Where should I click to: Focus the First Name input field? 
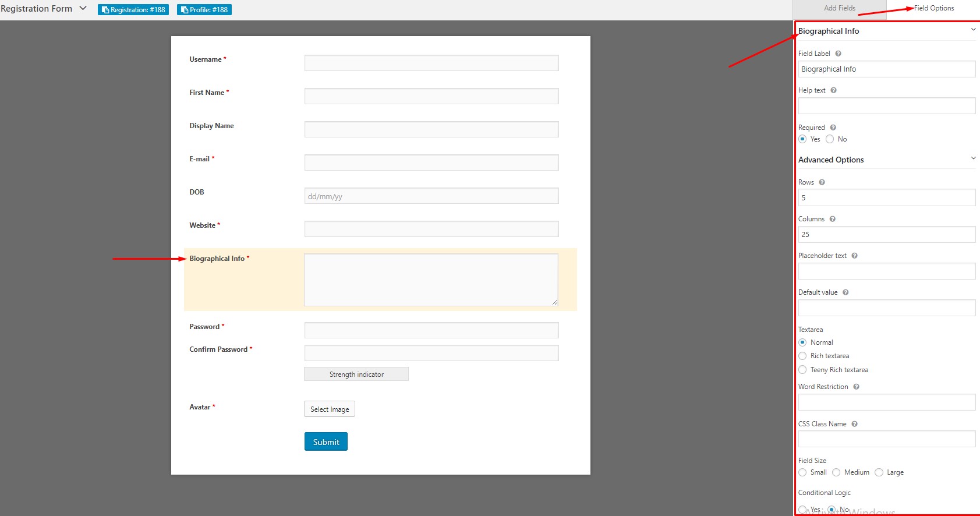click(431, 96)
